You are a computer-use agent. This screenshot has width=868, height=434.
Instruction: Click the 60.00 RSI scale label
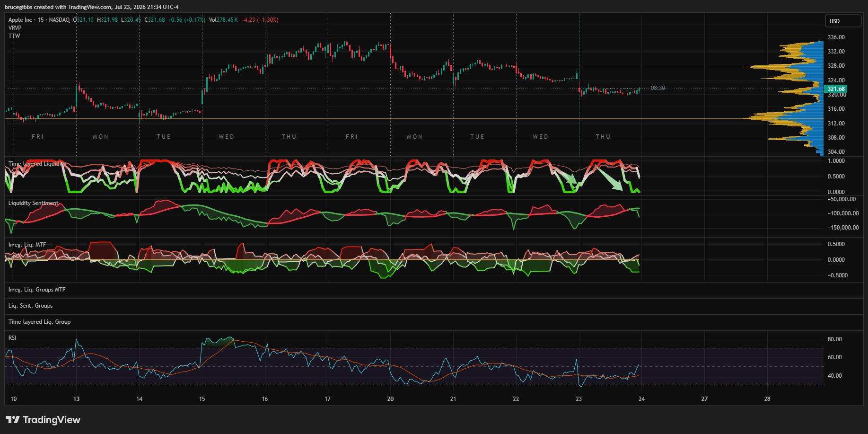click(x=834, y=357)
